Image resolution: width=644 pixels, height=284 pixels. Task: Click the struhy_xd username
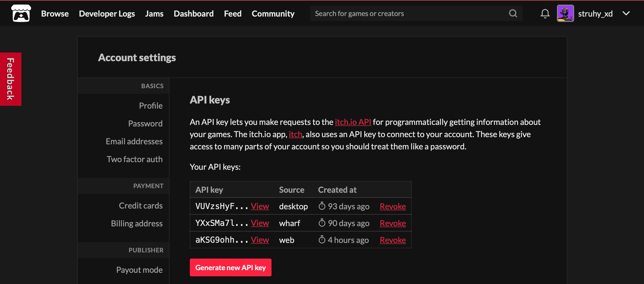click(x=595, y=14)
